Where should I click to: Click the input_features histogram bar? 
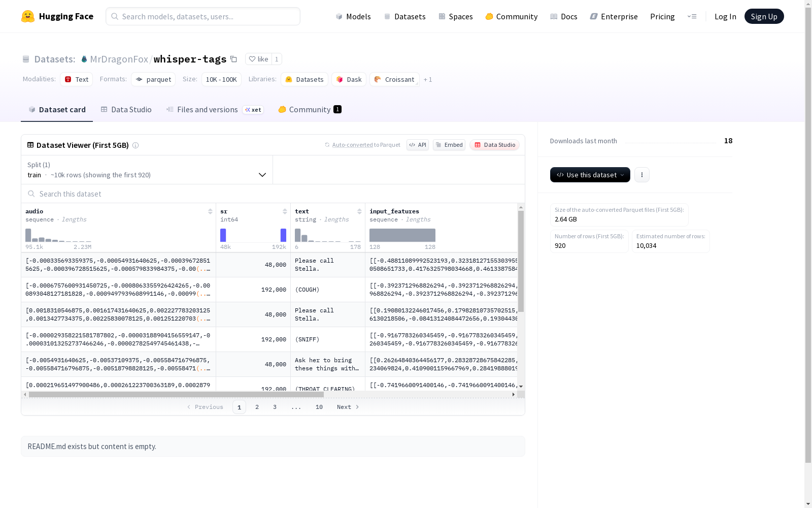402,235
